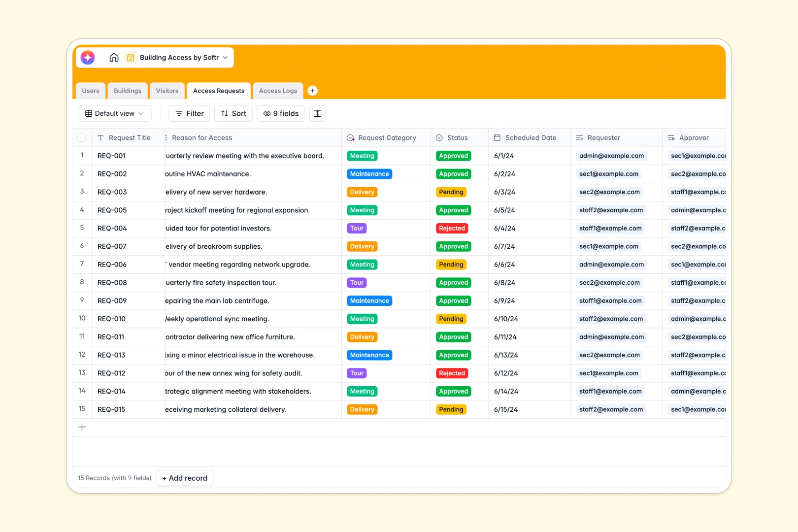Add a new table with plus icon
This screenshot has height=532, width=798.
pos(312,91)
